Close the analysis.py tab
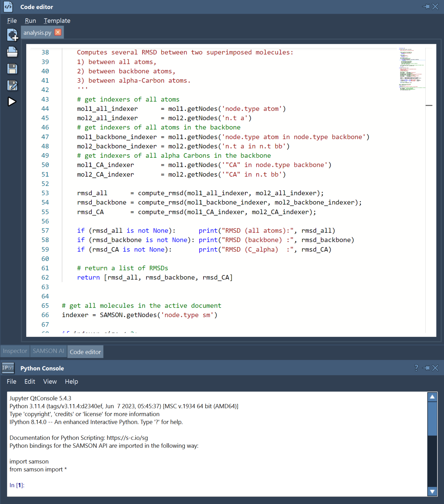The height and width of the screenshot is (504, 444). tap(58, 32)
